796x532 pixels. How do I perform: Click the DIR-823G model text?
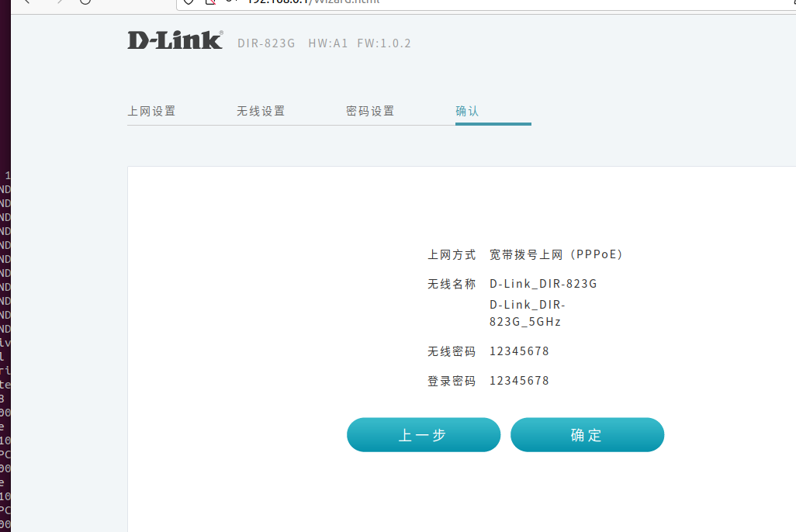pyautogui.click(x=267, y=43)
